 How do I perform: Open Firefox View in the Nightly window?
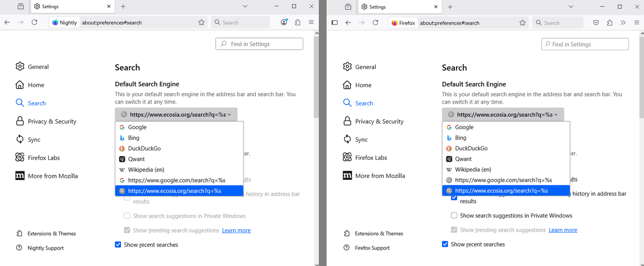[21, 6]
